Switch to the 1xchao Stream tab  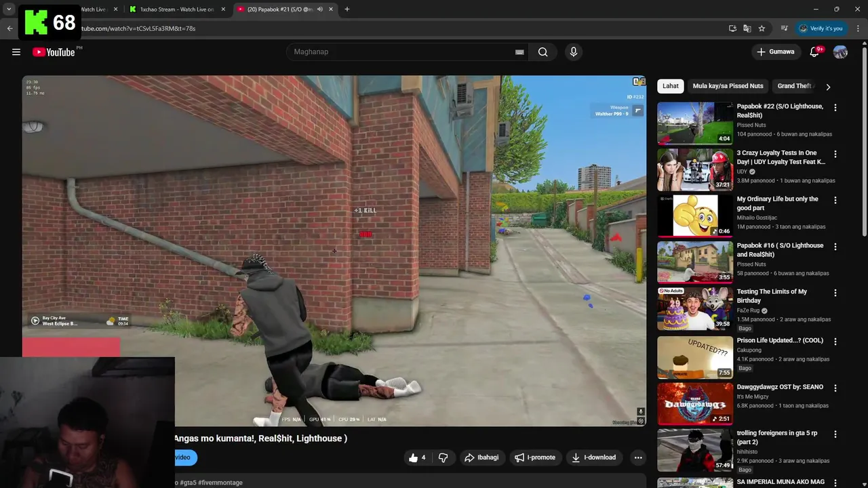[x=176, y=9]
